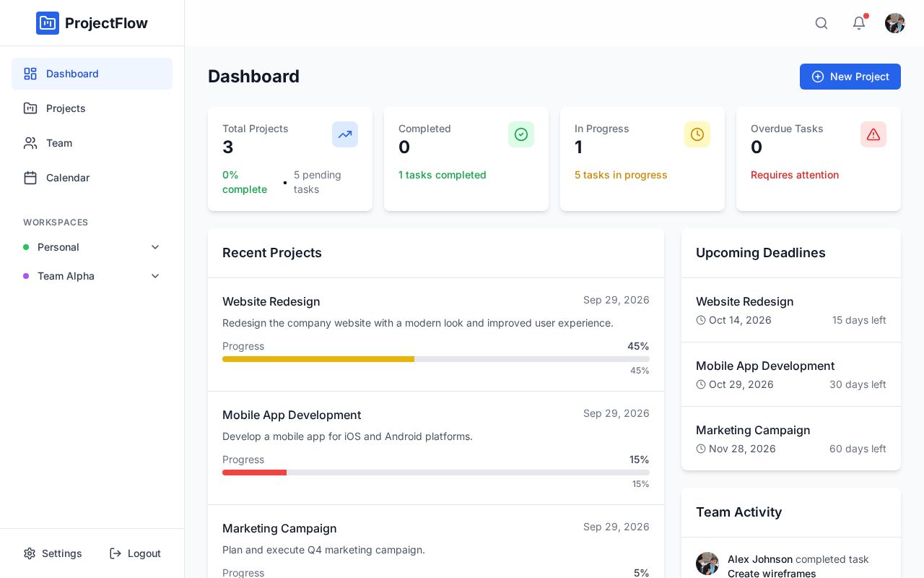Screen dimensions: 924x578
Task: Click '15 days left' text
Action: pyautogui.click(x=859, y=320)
